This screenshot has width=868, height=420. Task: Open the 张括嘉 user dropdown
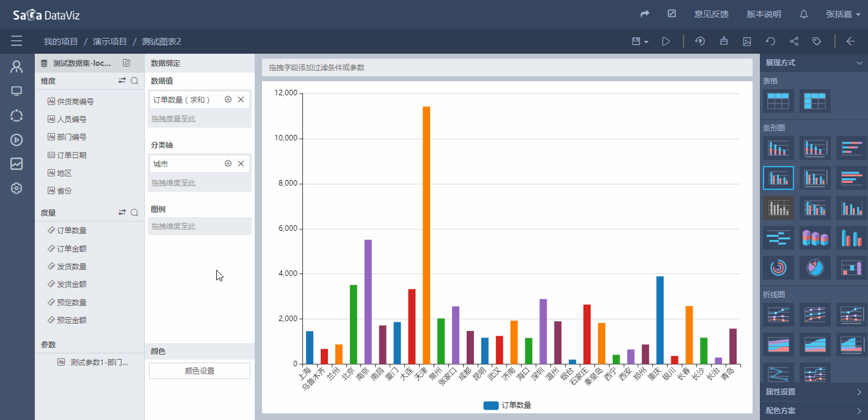843,14
